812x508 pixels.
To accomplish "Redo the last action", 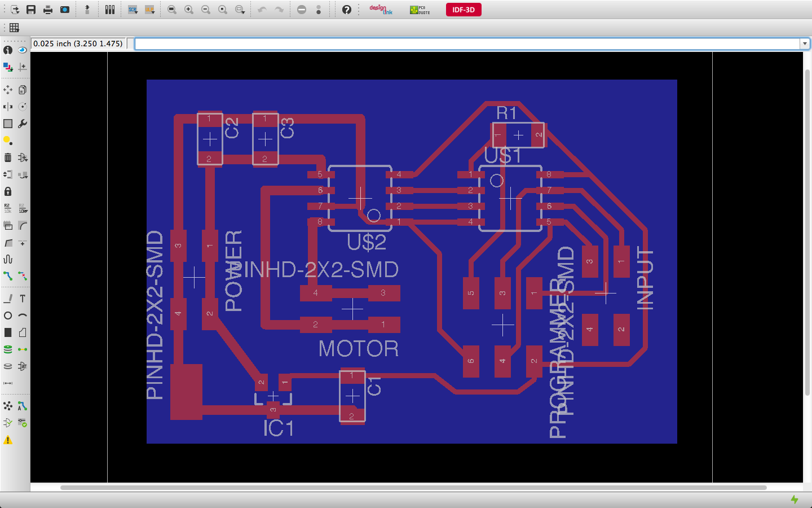I will tap(279, 10).
